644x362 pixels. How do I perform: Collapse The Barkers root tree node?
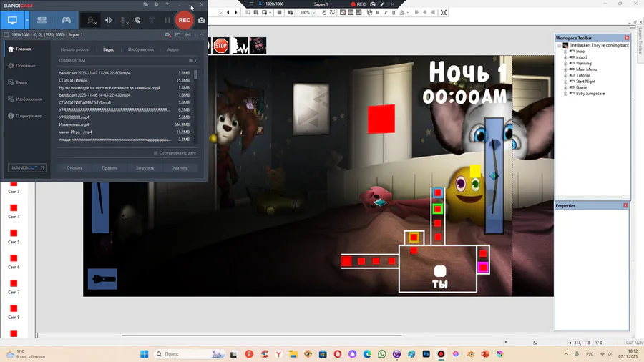[560, 46]
